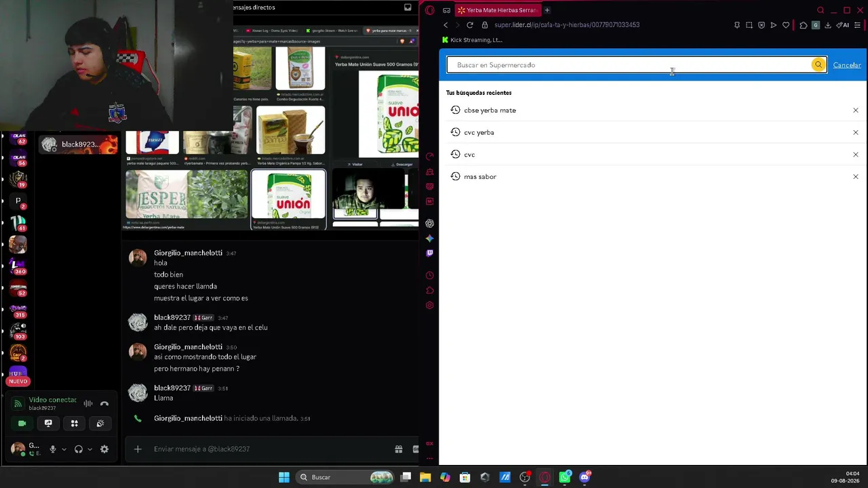Click the Cancelar link next to search

pyautogui.click(x=847, y=65)
